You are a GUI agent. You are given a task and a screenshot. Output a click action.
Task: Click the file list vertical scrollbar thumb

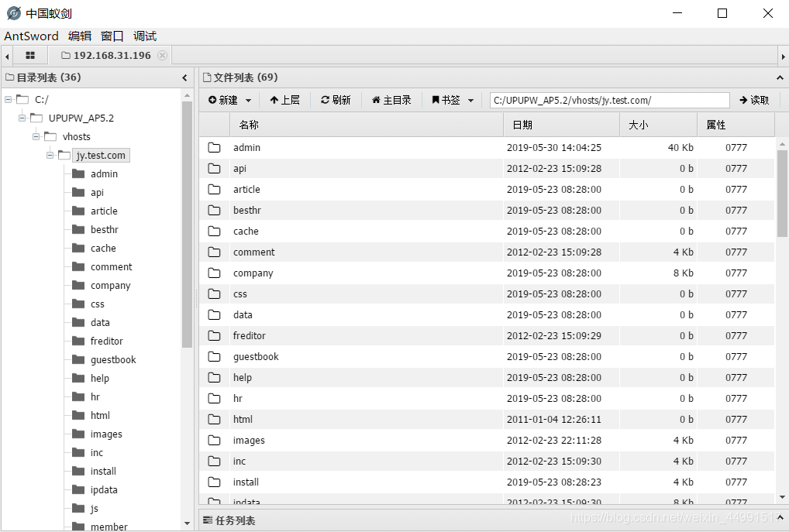782,194
